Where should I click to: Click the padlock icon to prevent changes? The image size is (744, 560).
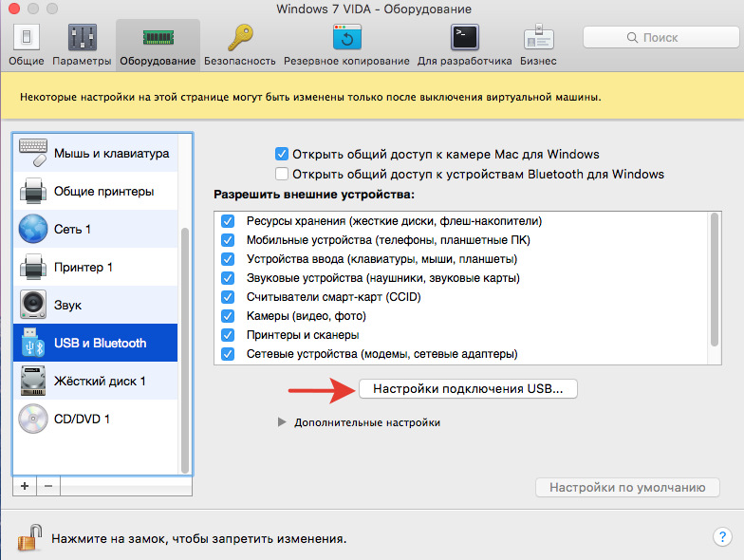click(29, 538)
